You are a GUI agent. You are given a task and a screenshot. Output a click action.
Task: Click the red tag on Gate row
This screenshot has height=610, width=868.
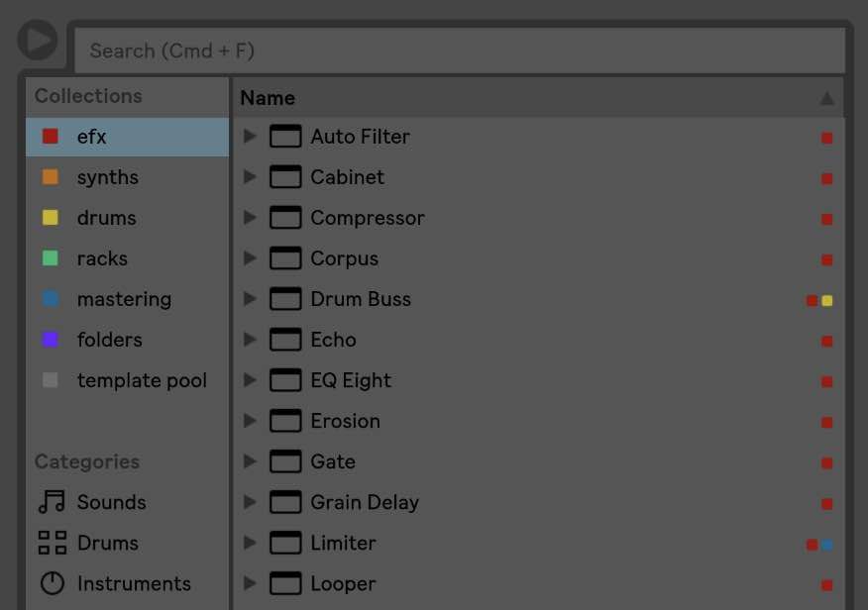tap(827, 463)
